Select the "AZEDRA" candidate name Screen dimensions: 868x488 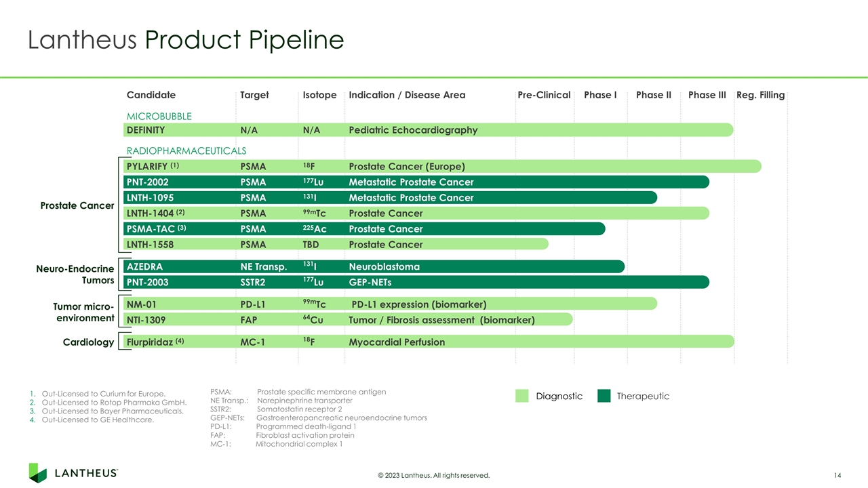144,267
